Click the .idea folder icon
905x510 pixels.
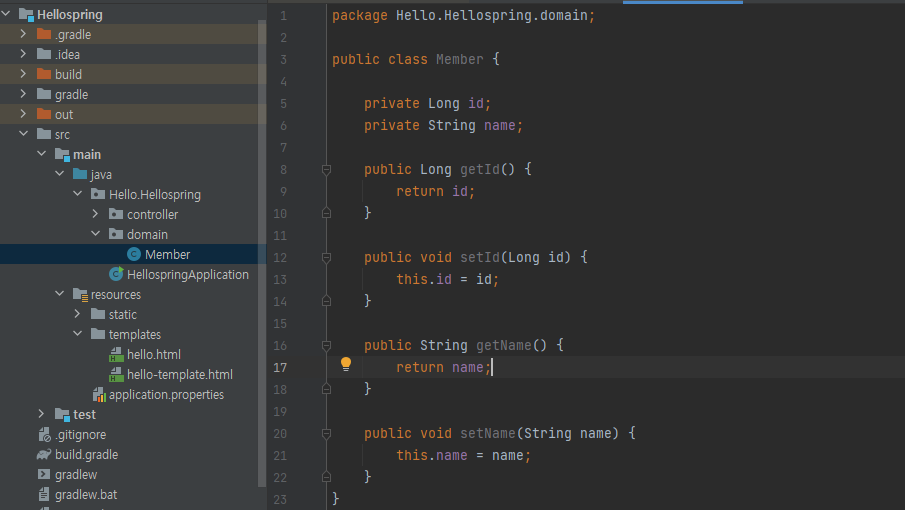click(x=44, y=54)
